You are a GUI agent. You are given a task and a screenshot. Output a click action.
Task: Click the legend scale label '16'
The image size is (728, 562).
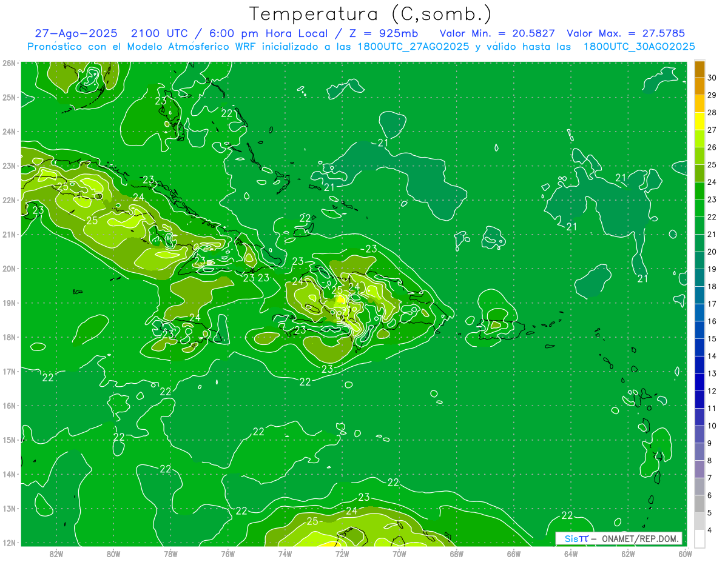712,321
